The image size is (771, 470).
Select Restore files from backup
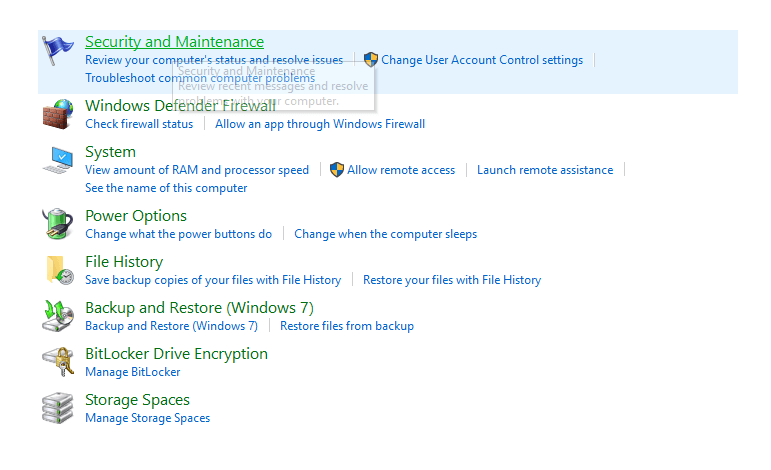coord(347,326)
